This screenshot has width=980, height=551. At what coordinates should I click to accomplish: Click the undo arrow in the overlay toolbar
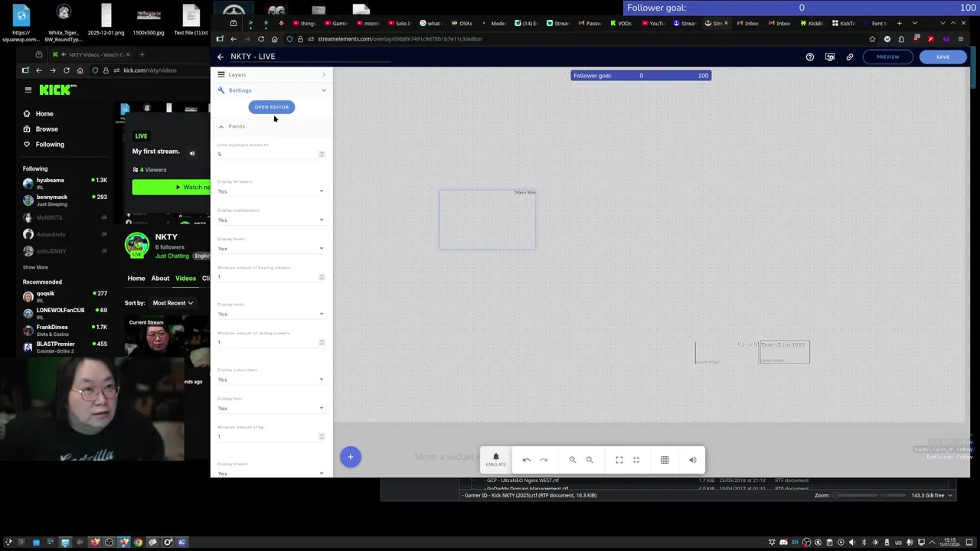click(x=527, y=460)
